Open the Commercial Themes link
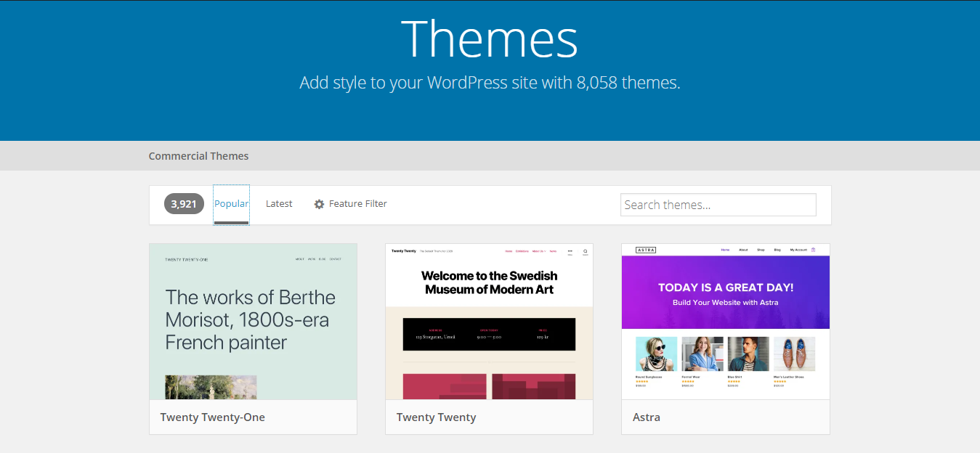The image size is (980, 453). pos(198,156)
